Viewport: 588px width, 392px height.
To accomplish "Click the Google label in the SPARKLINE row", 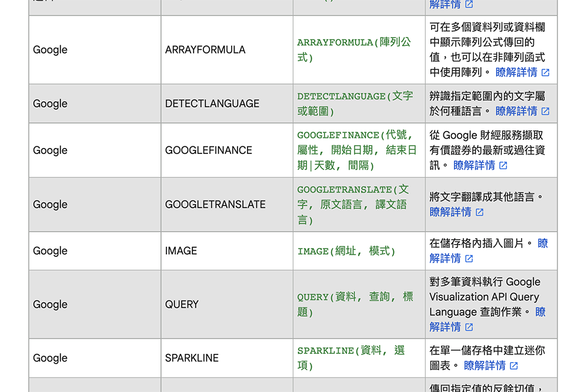I will [50, 358].
